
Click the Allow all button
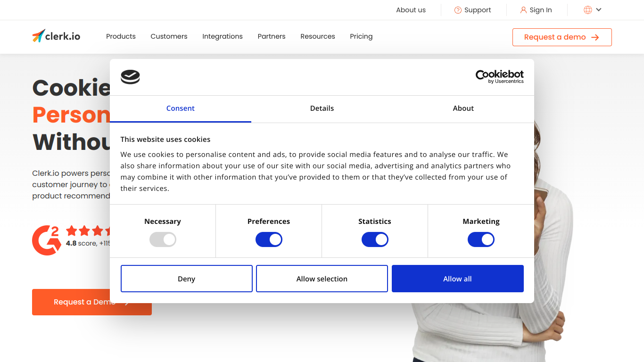[x=458, y=279]
